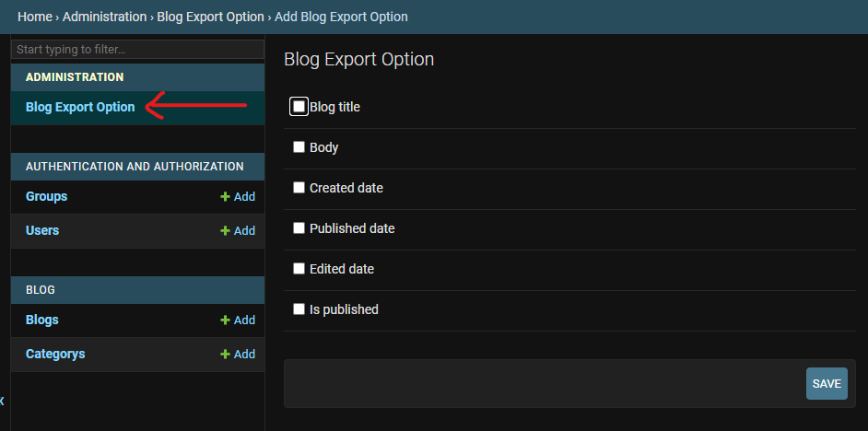
Task: Click the green plus icon beside Categorys
Action: coord(225,355)
